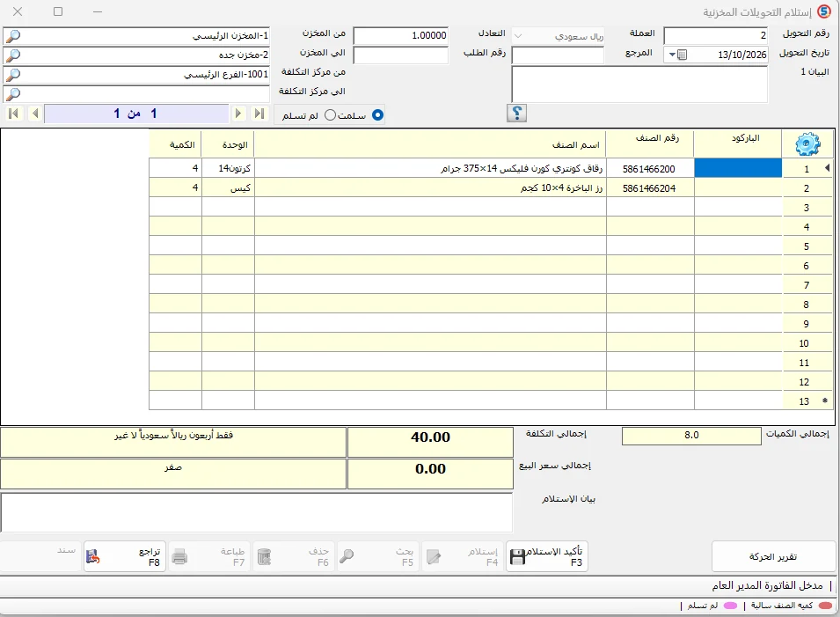Go to next record navigation arrow
Viewport: 840px width, 617px height.
pyautogui.click(x=238, y=114)
